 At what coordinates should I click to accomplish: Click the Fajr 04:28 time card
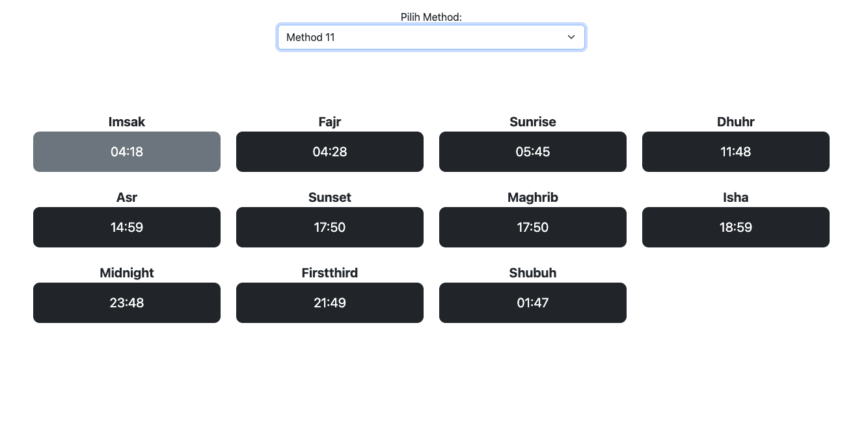[330, 152]
